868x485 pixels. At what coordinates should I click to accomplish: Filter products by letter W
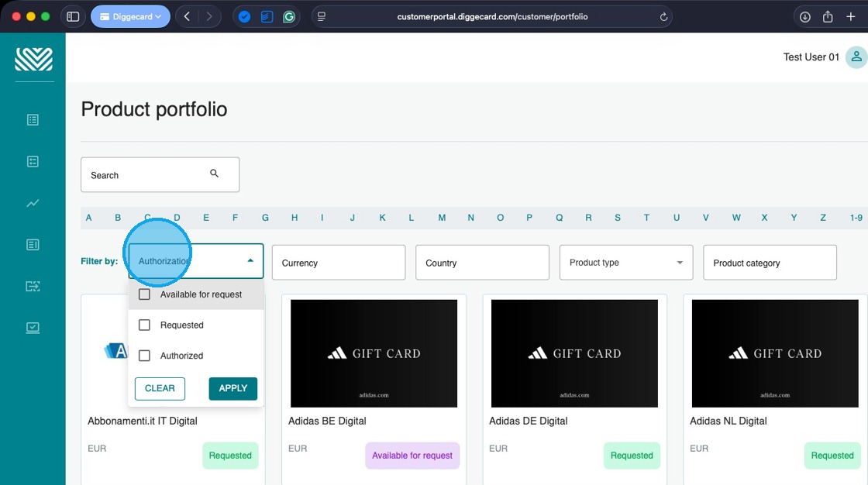coord(736,218)
